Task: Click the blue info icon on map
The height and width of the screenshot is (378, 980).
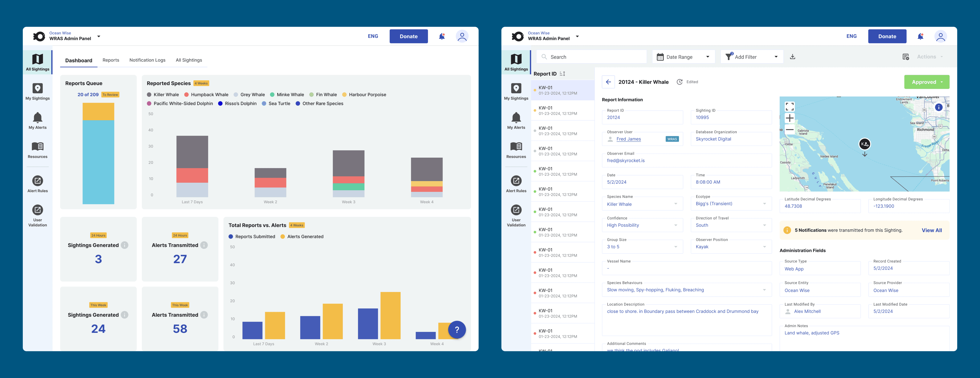Action: tap(939, 107)
